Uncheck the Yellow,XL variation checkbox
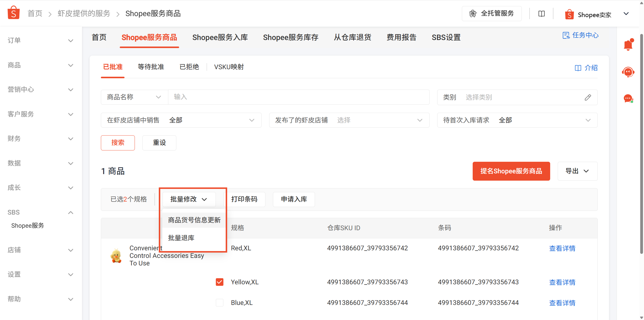The width and height of the screenshot is (644, 320). click(x=220, y=282)
